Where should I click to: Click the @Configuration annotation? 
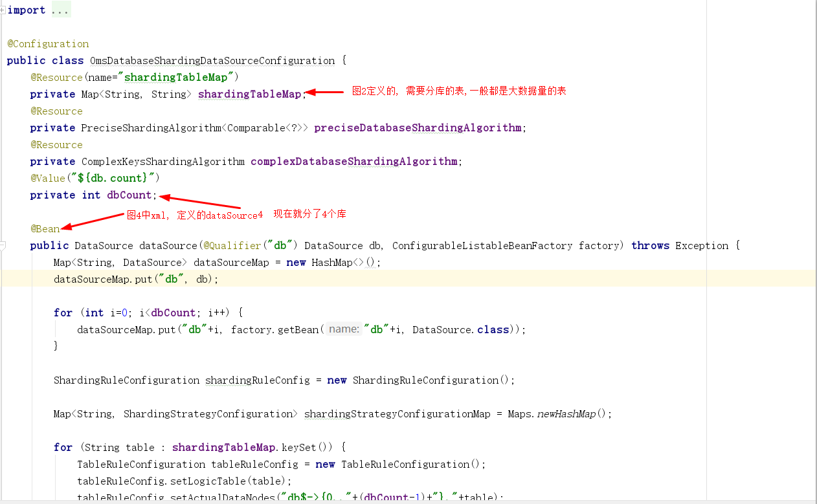pos(48,44)
